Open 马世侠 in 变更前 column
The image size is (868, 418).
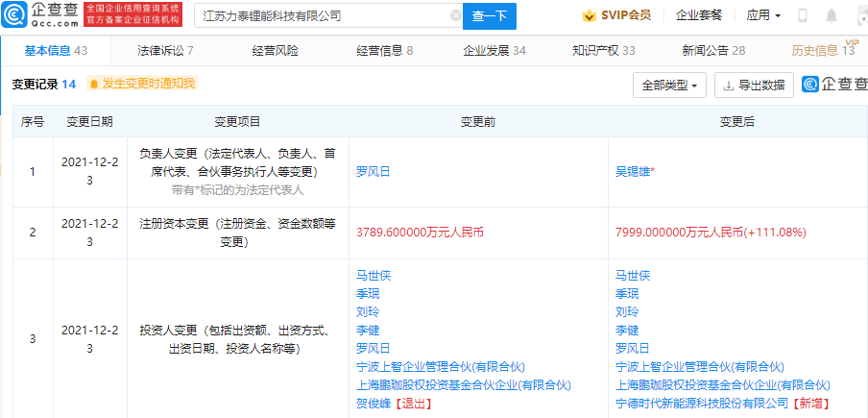coord(374,275)
